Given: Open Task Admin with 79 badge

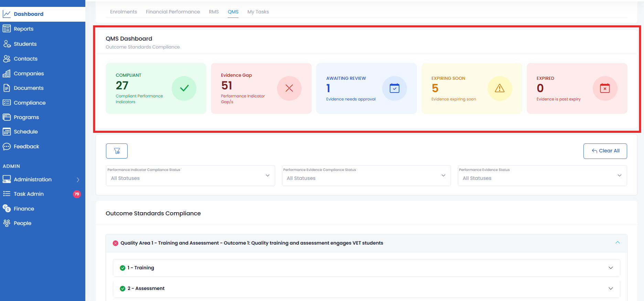Looking at the screenshot, I should pos(29,194).
